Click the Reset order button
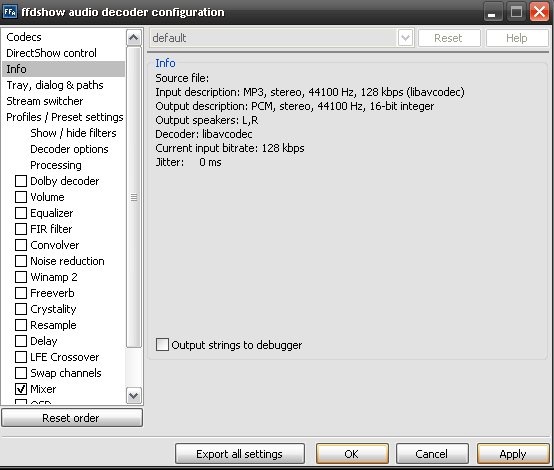 (72, 418)
